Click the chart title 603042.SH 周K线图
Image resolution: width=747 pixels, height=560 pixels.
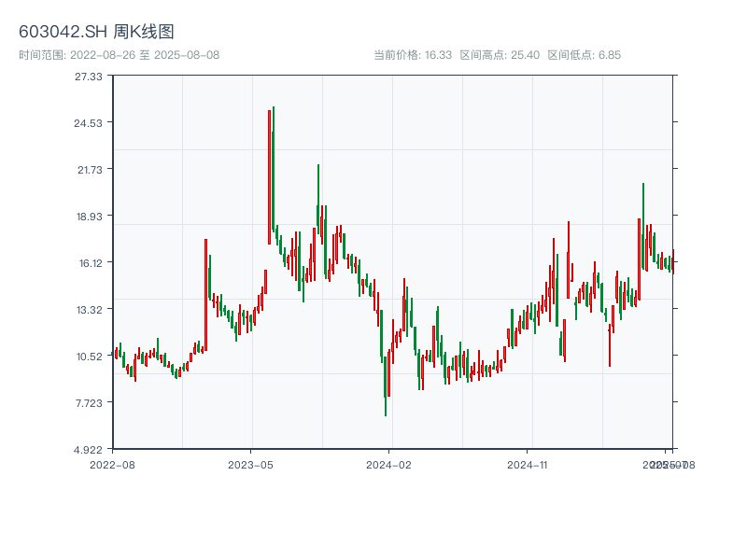pyautogui.click(x=96, y=32)
